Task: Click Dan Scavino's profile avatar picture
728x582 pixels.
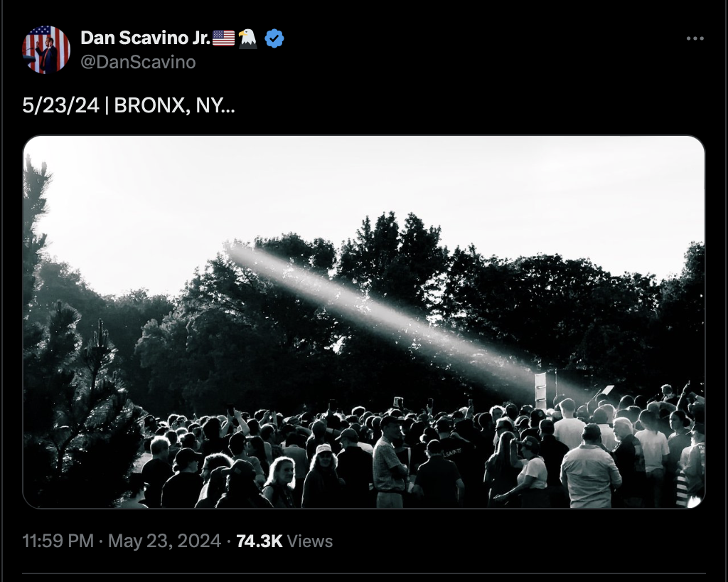Action: coord(46,50)
